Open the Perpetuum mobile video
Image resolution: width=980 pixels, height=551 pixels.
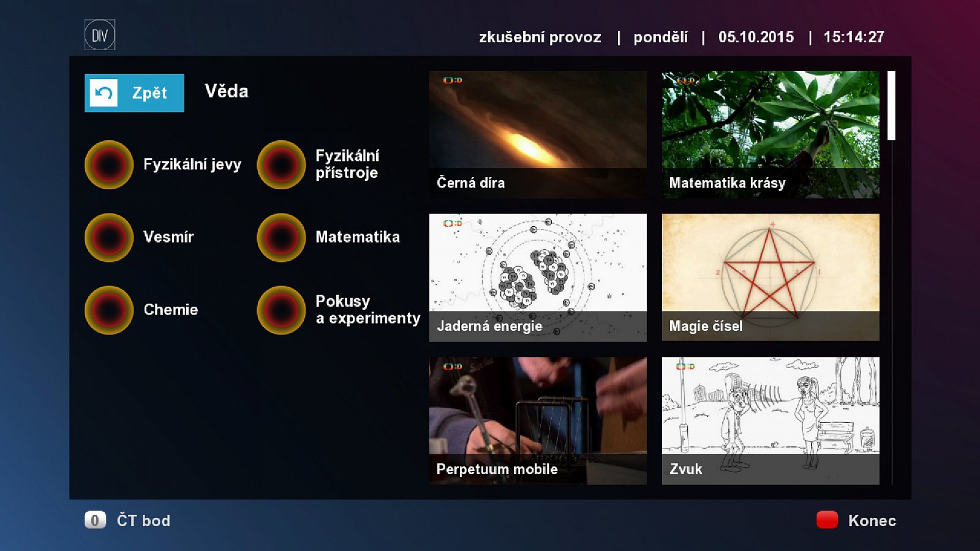538,420
